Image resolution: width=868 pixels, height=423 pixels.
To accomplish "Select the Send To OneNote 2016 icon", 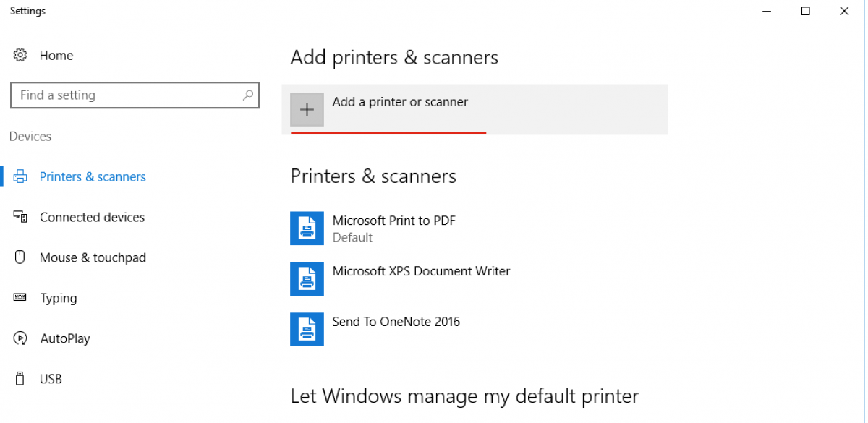I will [x=307, y=330].
